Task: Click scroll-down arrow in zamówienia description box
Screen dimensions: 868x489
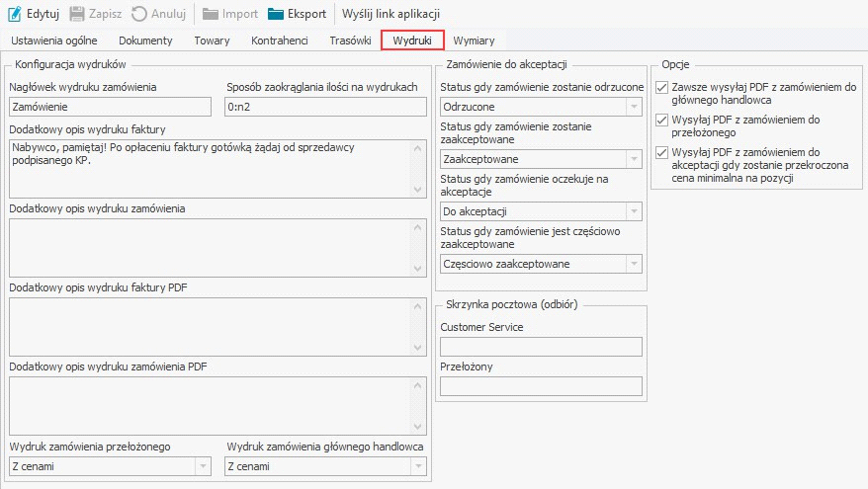Action: point(418,269)
